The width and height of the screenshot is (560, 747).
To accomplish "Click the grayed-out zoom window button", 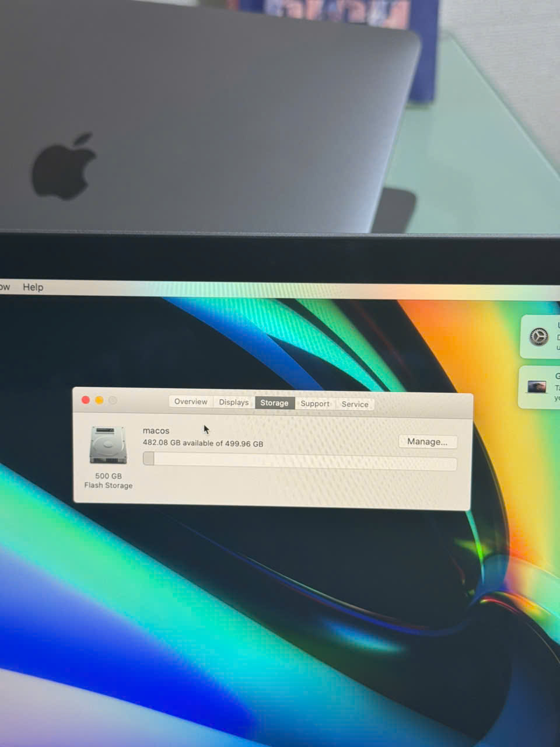I will click(113, 400).
